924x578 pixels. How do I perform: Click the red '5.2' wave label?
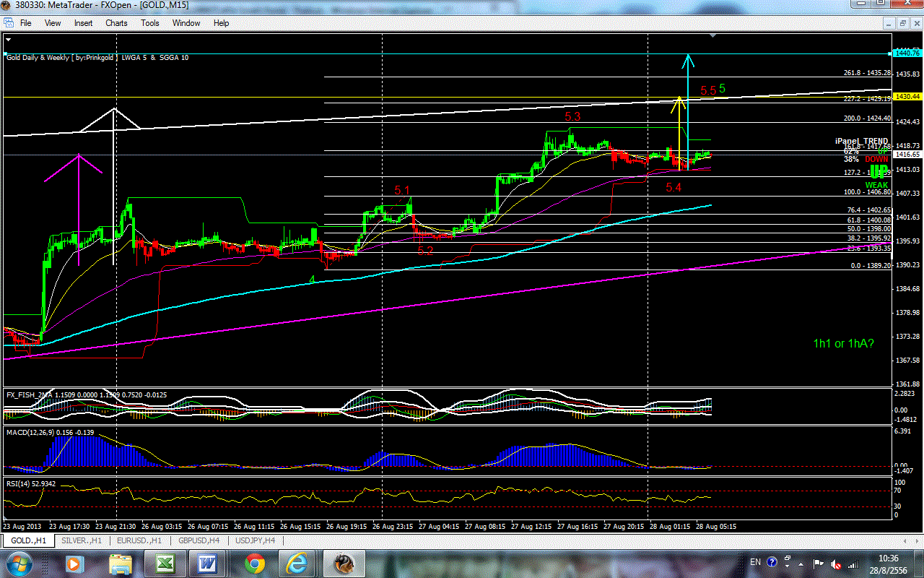click(425, 251)
